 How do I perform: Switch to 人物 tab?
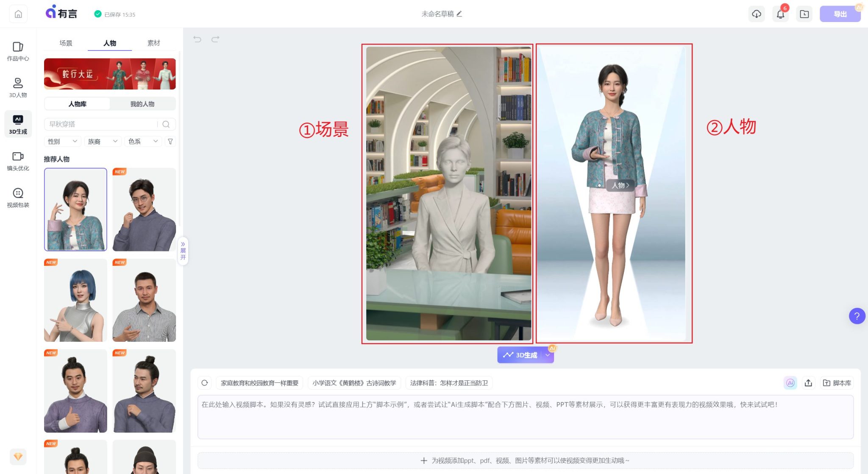[x=110, y=43]
